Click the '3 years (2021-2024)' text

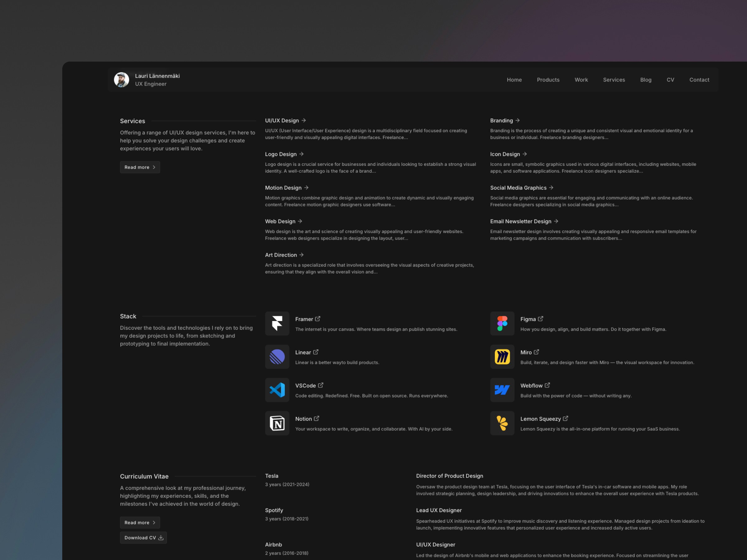tap(287, 484)
